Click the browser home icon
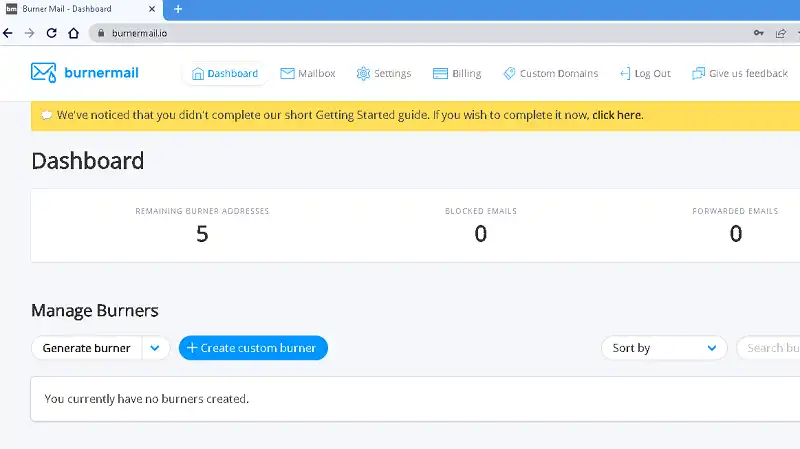The image size is (800, 449). click(x=74, y=32)
